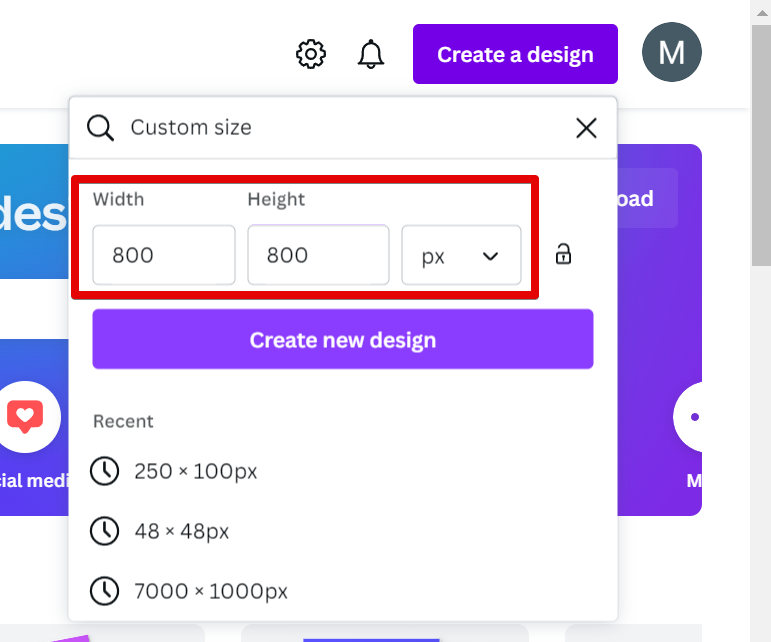Click the search magnifier icon
Image resolution: width=771 pixels, height=642 pixels.
pos(100,128)
